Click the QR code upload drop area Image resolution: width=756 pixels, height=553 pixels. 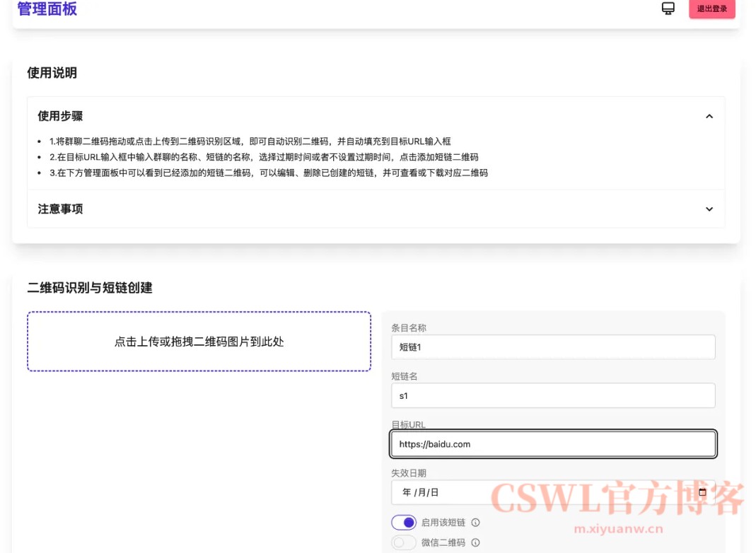(x=199, y=342)
